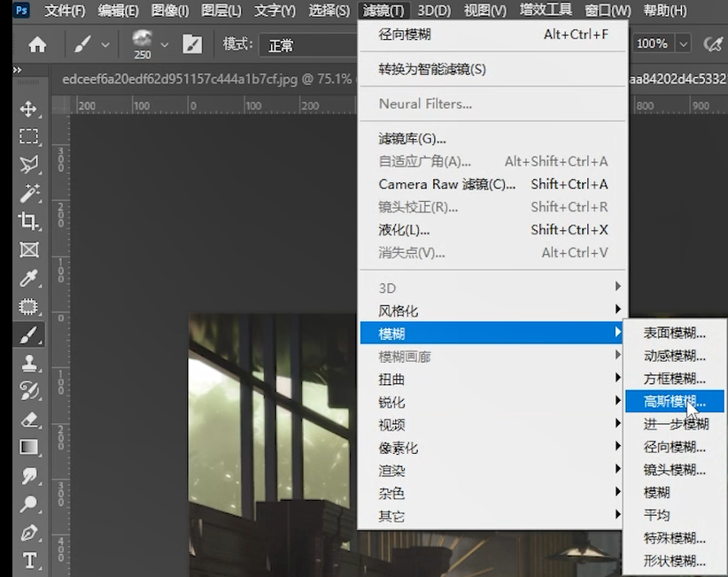Open the 图层(L) menu
The image size is (728, 577).
[221, 11]
